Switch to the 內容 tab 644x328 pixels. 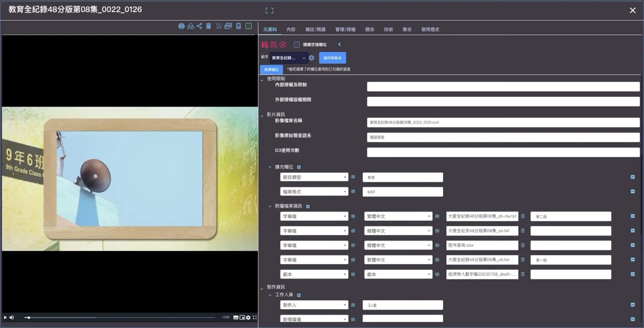click(291, 30)
